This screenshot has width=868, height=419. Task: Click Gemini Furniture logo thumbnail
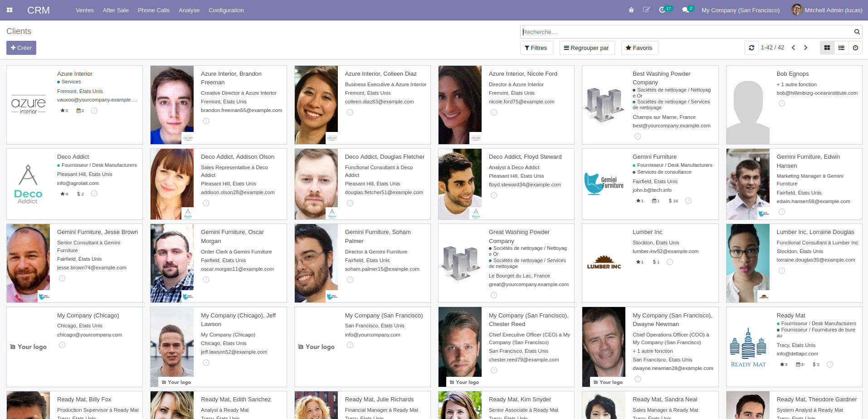tap(604, 184)
